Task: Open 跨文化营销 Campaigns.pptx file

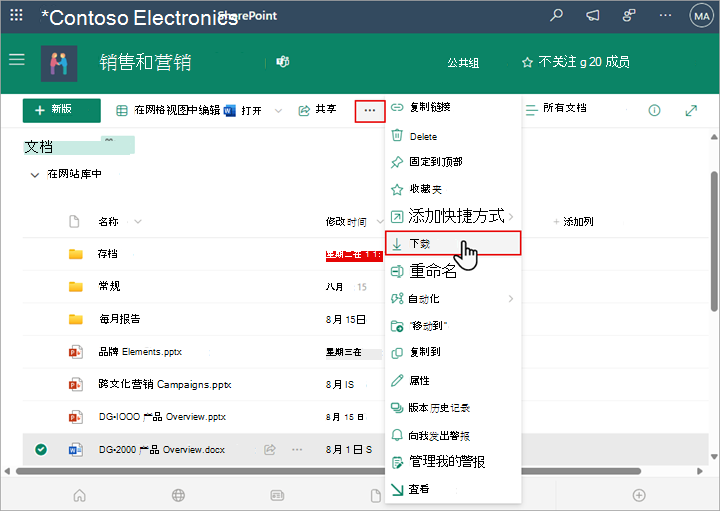Action: pyautogui.click(x=165, y=384)
